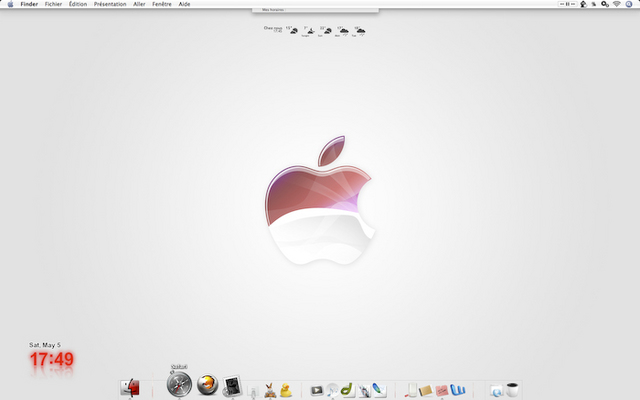Open the Édition menu

(78, 4)
